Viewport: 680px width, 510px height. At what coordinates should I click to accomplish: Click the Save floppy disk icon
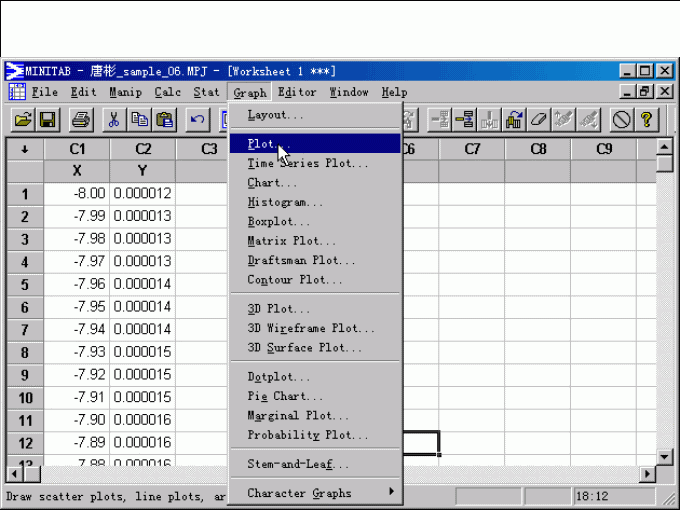(x=47, y=120)
